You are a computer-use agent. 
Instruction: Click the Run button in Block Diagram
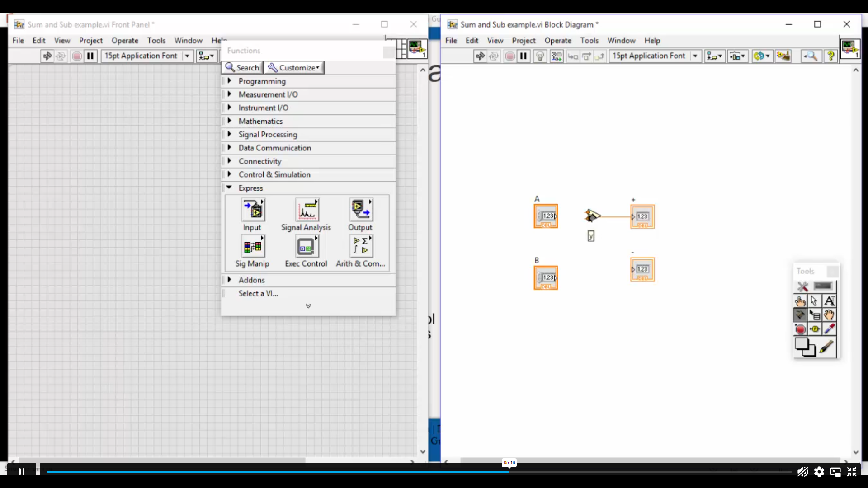pos(480,56)
